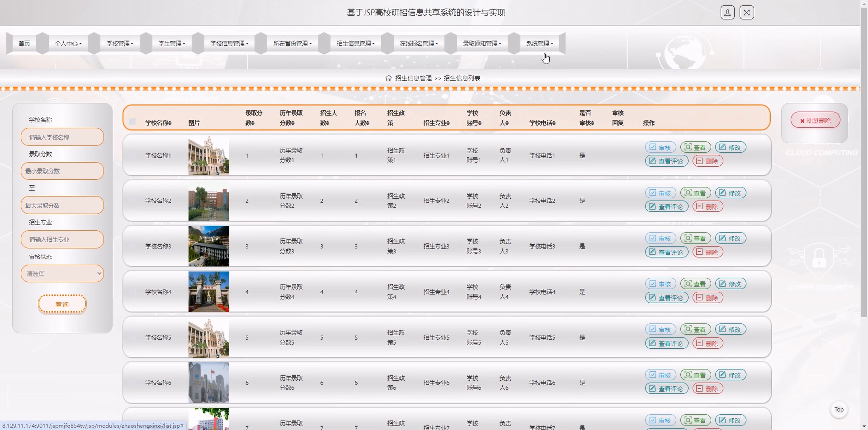Click 查看 for 学校名称6 row
868x430 pixels.
click(x=695, y=375)
